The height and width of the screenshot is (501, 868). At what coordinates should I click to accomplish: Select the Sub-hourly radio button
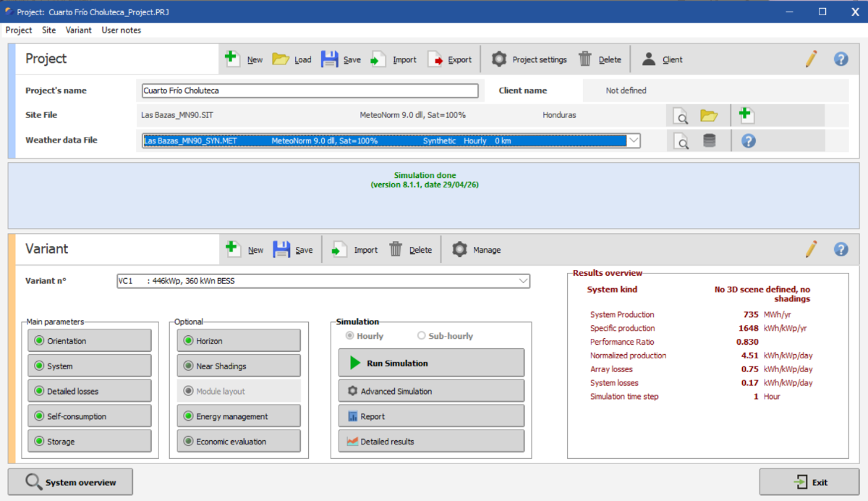coord(422,336)
